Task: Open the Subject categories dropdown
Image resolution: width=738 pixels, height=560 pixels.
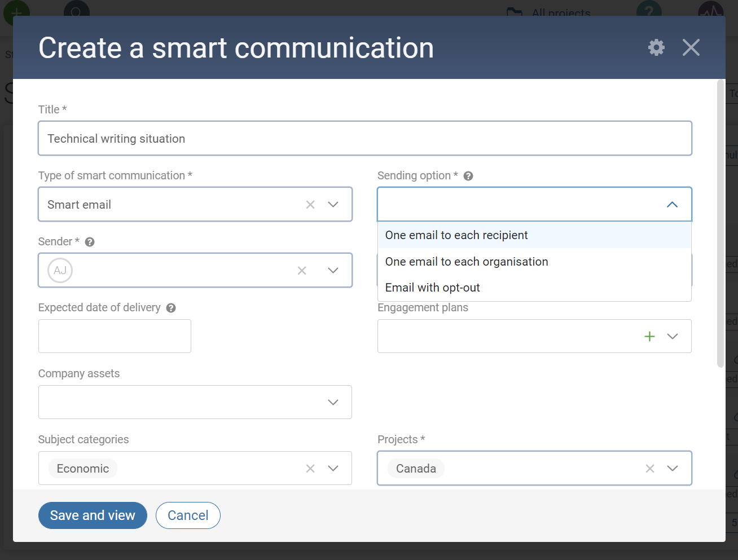Action: (333, 468)
